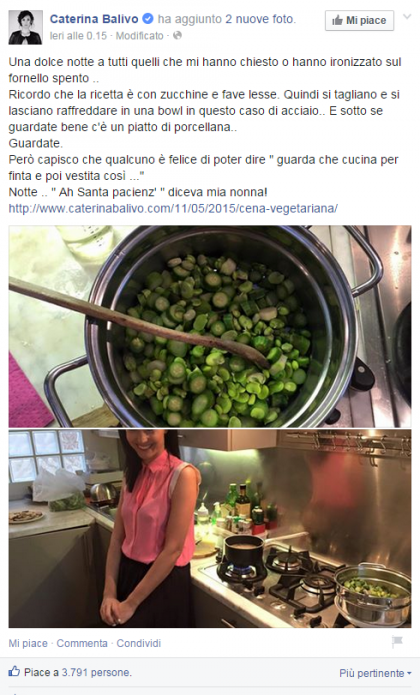Viewport: 420px width, 695px height.
Task: Open the 3.791 persone likes list
Action: [x=96, y=672]
